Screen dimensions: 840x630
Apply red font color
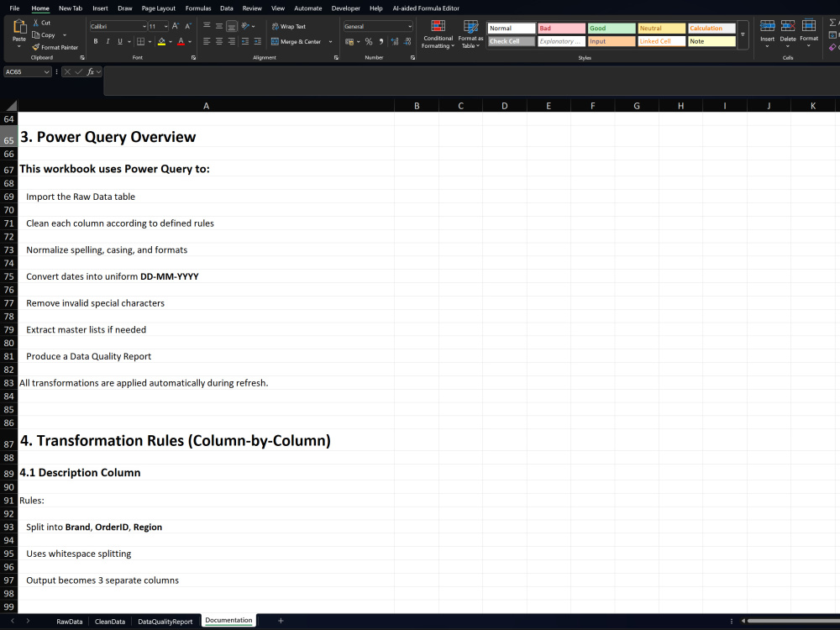tap(181, 41)
